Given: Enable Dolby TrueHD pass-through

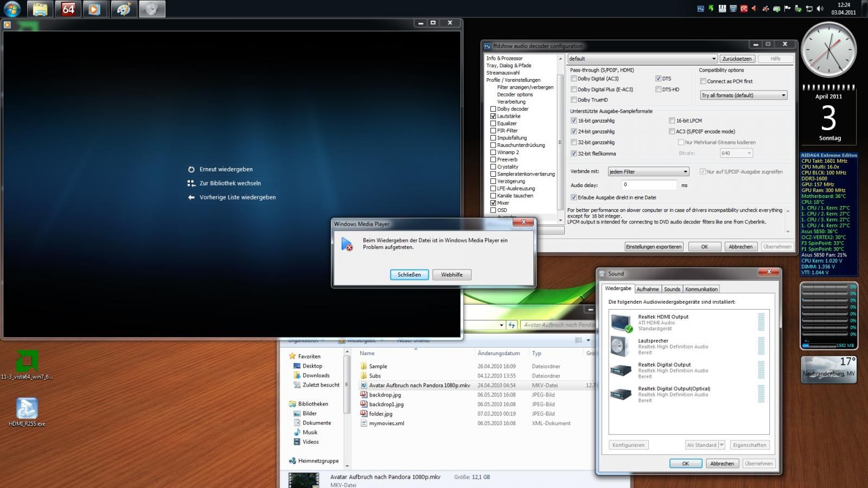Looking at the screenshot, I should click(573, 100).
